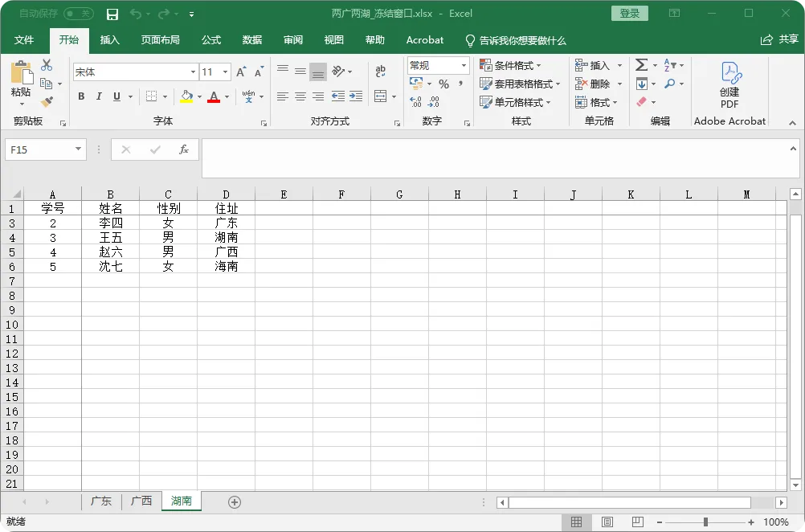
Task: Open the font name dropdown
Action: coord(193,72)
